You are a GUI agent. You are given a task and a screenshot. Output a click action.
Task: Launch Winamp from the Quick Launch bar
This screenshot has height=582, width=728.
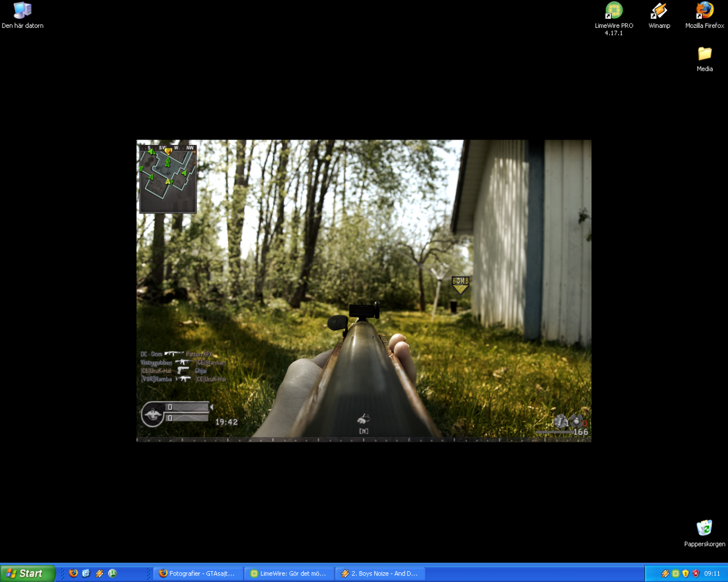tap(99, 573)
